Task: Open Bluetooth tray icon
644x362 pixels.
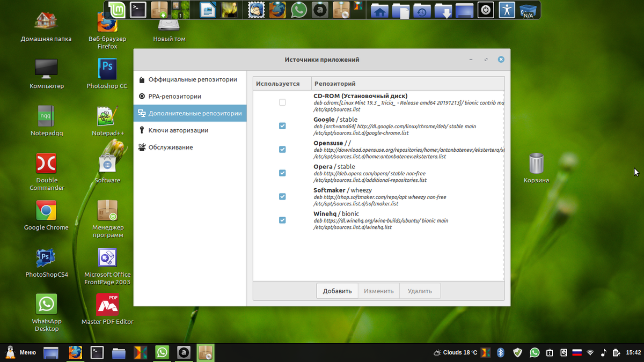Action: [500, 352]
